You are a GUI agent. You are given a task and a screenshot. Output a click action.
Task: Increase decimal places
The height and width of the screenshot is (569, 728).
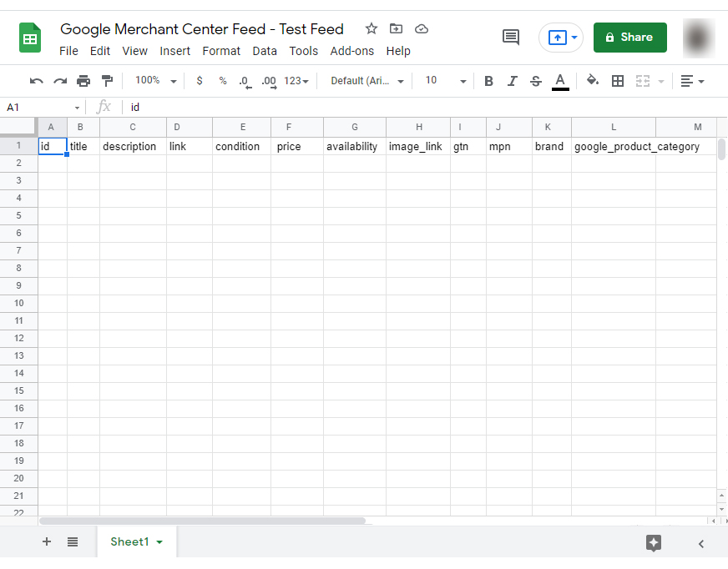pyautogui.click(x=269, y=82)
